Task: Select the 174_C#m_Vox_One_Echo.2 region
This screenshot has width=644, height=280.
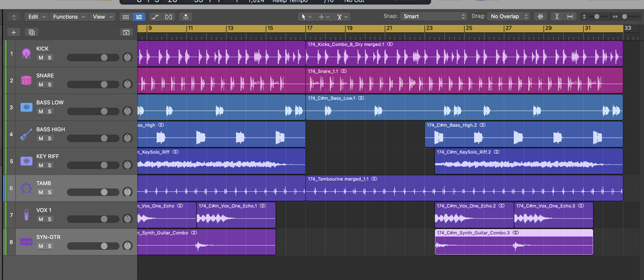Action: 475,215
